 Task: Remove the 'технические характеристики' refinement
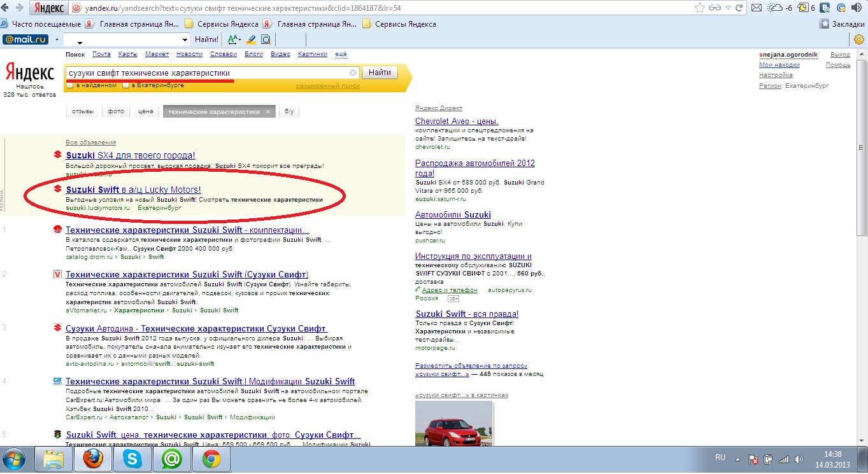(x=268, y=111)
